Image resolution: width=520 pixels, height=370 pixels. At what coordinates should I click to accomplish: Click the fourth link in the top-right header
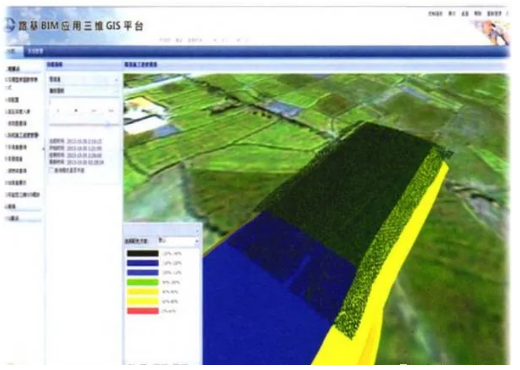(478, 13)
